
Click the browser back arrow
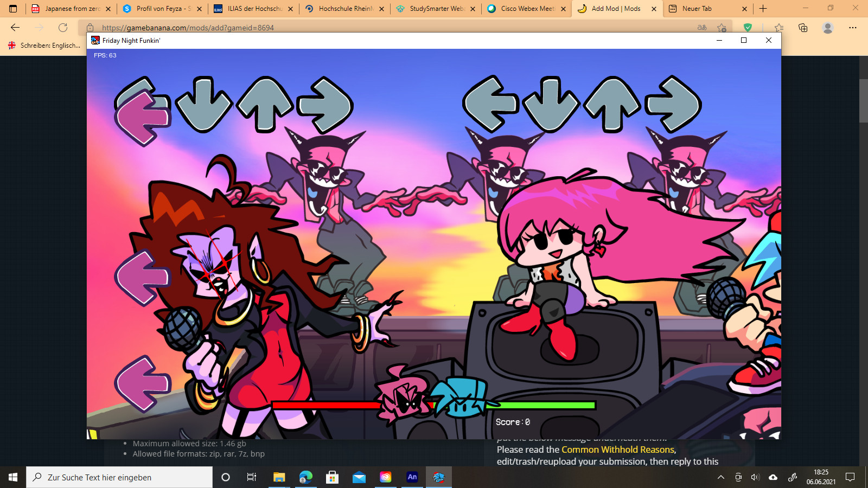click(15, 28)
